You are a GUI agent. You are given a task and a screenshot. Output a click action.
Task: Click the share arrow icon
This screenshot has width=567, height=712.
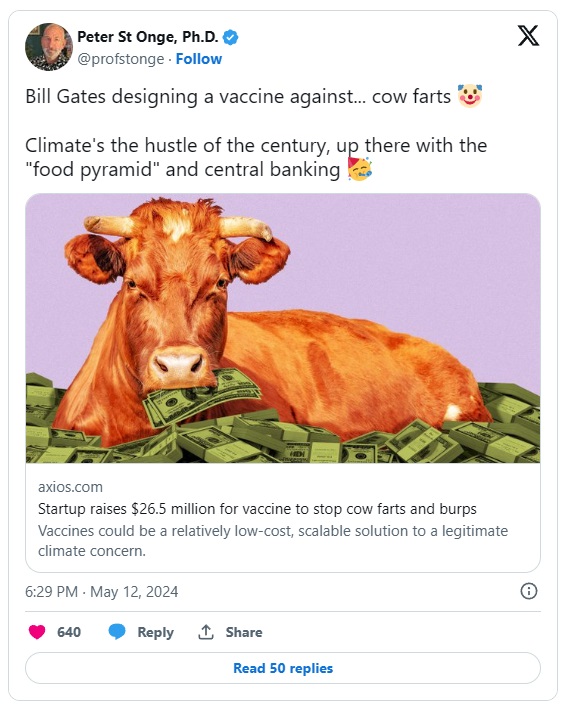pos(206,632)
